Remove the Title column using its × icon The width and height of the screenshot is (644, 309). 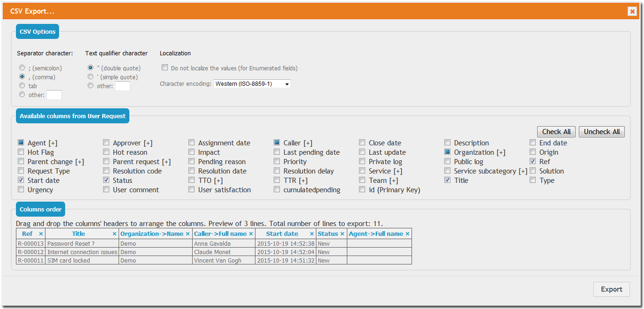(x=114, y=233)
